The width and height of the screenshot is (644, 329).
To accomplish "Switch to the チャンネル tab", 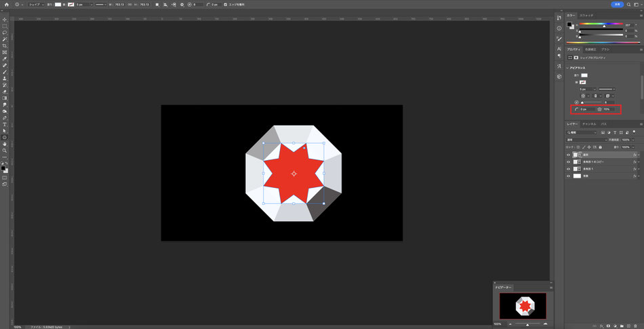I will 589,123.
